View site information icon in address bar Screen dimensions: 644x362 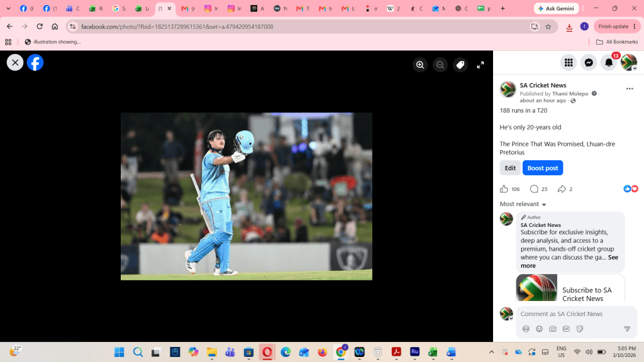pos(73,26)
